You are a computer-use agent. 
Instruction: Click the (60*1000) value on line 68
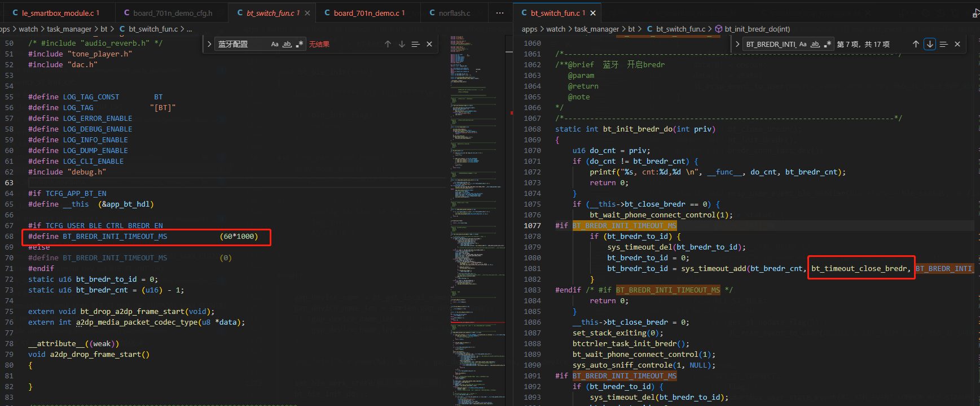pos(239,236)
